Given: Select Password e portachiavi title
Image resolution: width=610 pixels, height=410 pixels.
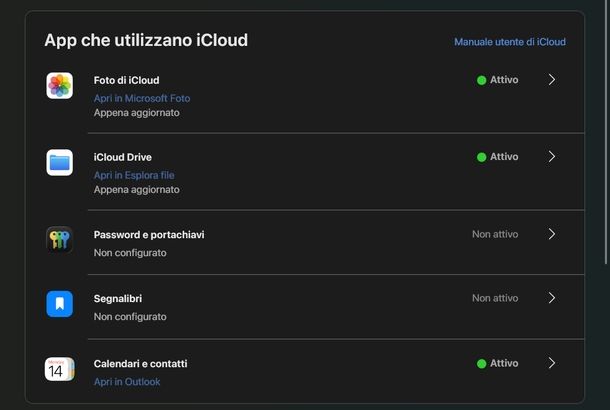Looking at the screenshot, I should point(149,235).
